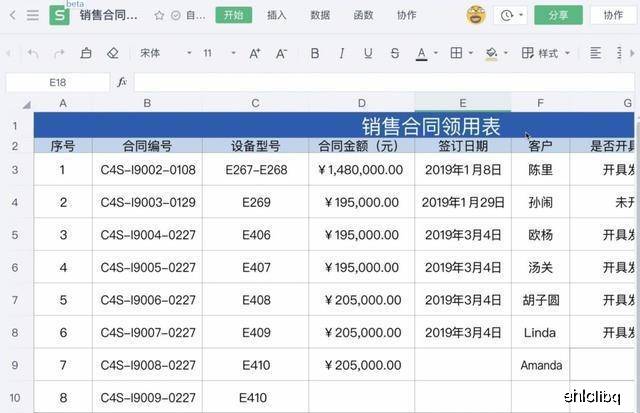Image resolution: width=640 pixels, height=413 pixels.
Task: Go back with the left chevron arrow
Action: coord(12,16)
